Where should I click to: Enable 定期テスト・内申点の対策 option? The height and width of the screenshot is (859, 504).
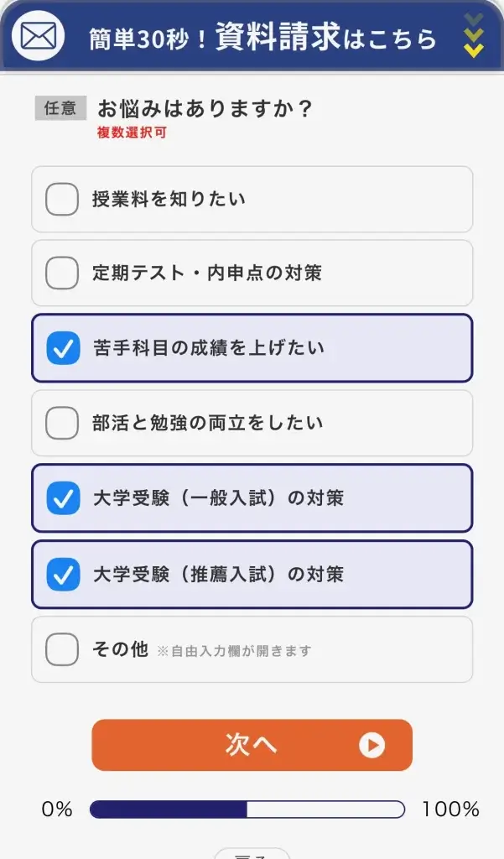pos(62,273)
